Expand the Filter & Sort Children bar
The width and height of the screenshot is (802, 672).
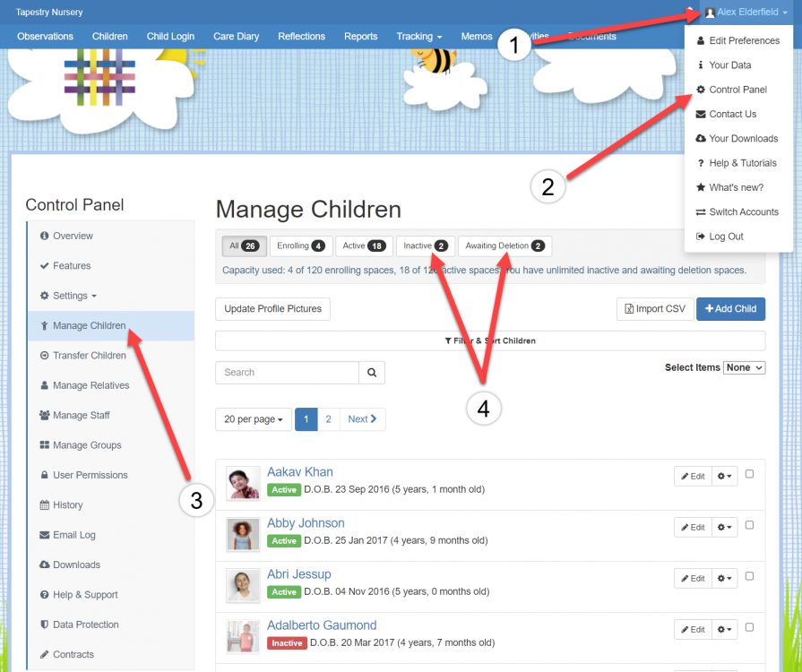click(x=490, y=340)
